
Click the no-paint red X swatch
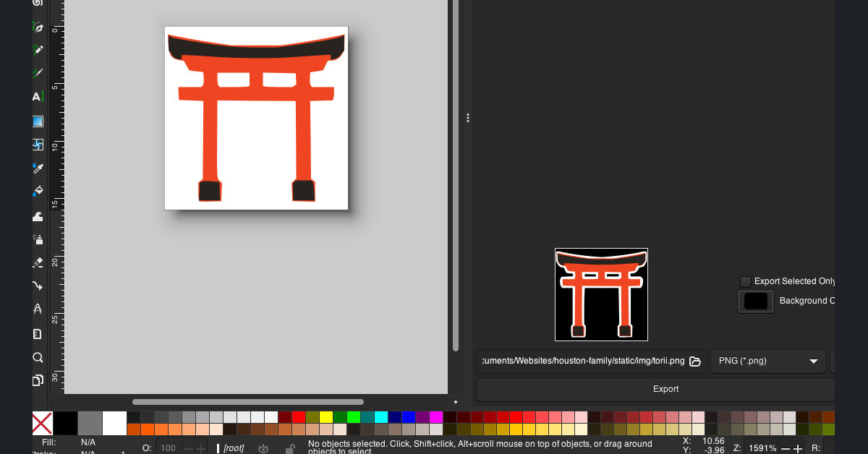(x=43, y=424)
